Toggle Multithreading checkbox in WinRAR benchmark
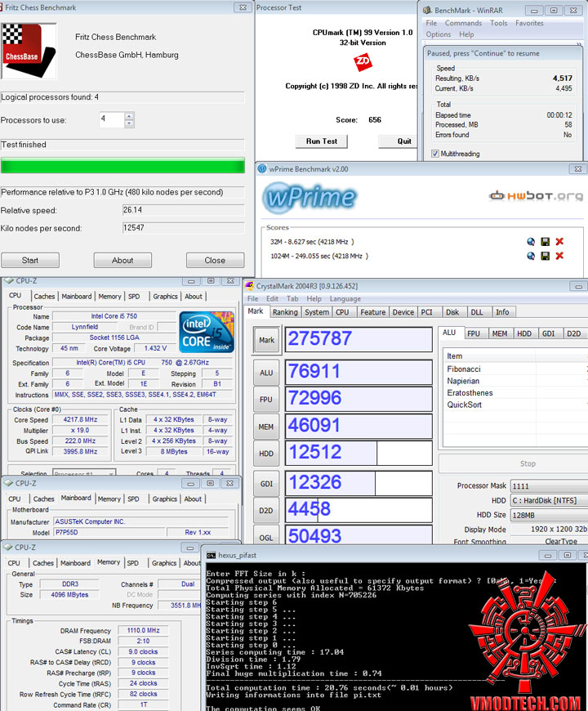588x711 pixels. click(435, 154)
